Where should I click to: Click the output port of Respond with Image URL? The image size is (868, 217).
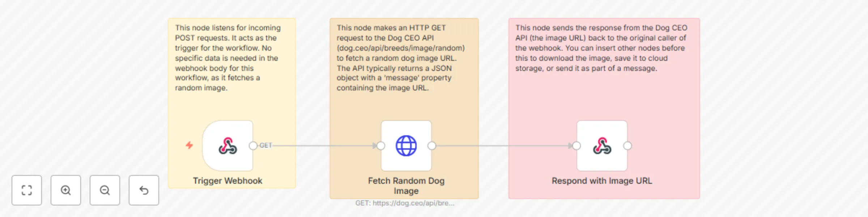(x=627, y=146)
